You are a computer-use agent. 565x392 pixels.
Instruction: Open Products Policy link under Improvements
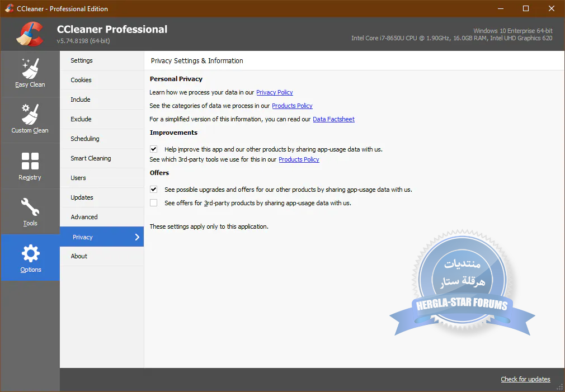pos(299,159)
